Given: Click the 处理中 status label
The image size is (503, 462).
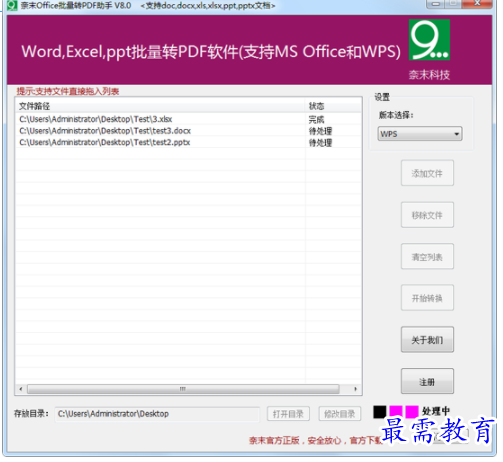Looking at the screenshot, I should pyautogui.click(x=436, y=411).
